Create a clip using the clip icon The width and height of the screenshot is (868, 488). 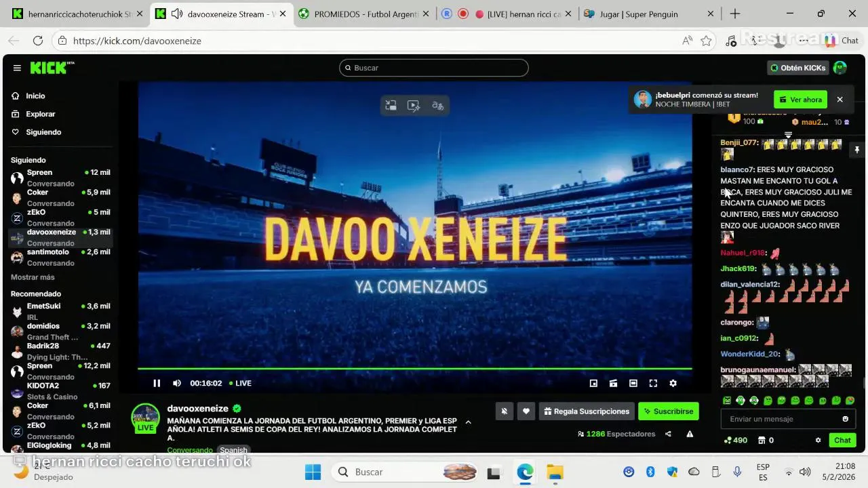pyautogui.click(x=613, y=383)
